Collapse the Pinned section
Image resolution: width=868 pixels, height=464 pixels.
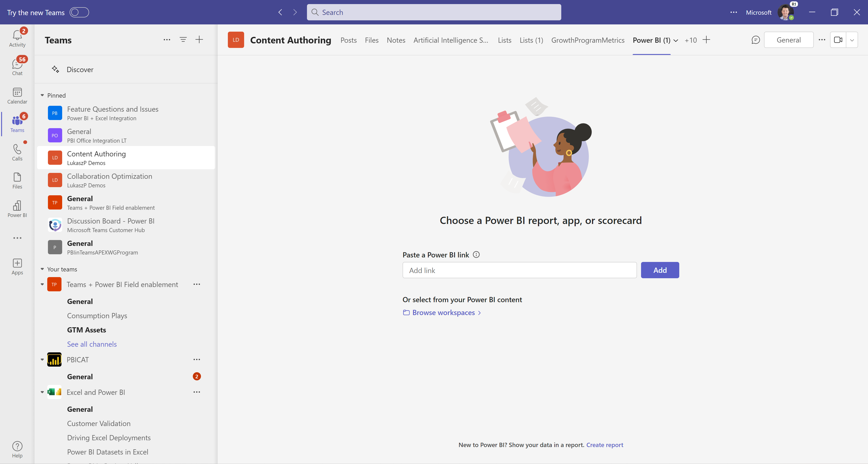pyautogui.click(x=42, y=95)
